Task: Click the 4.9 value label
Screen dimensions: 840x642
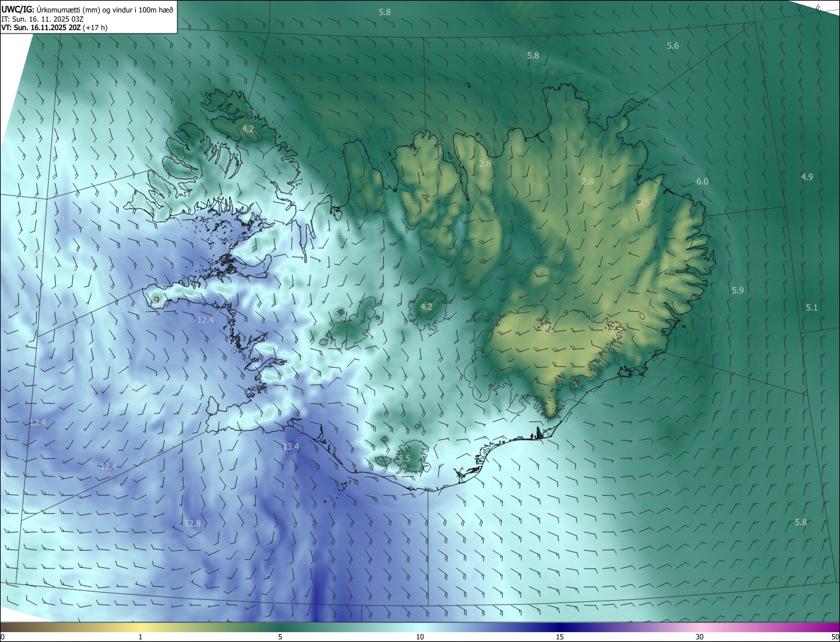Action: (x=807, y=177)
